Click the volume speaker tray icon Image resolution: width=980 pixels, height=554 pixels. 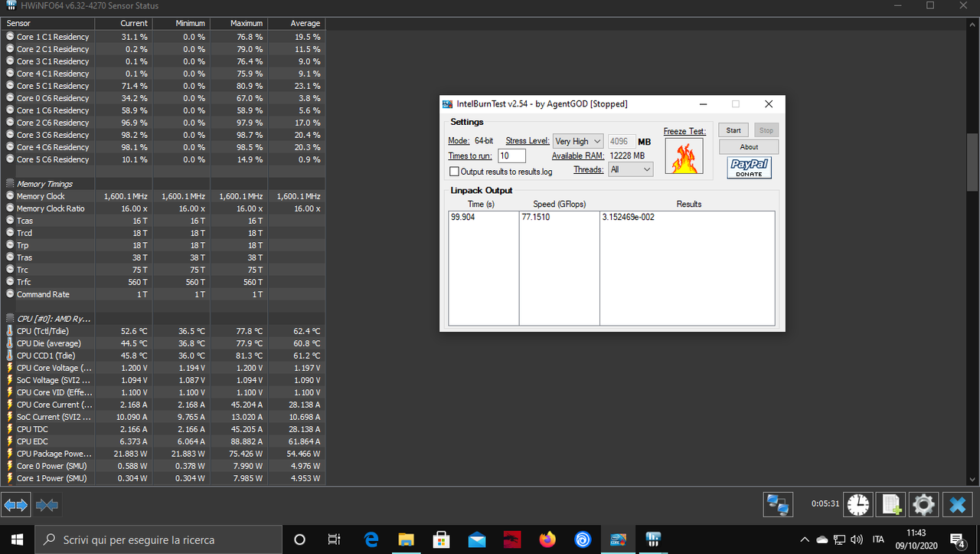[x=856, y=539]
